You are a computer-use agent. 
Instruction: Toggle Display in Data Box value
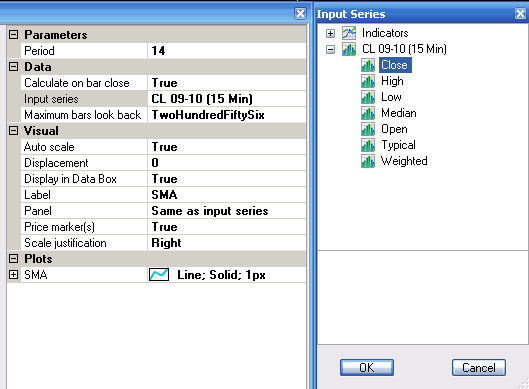[x=227, y=179]
